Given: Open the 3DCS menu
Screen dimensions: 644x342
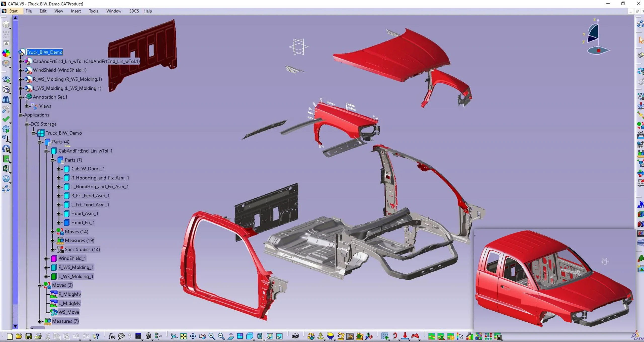Looking at the screenshot, I should 134,11.
